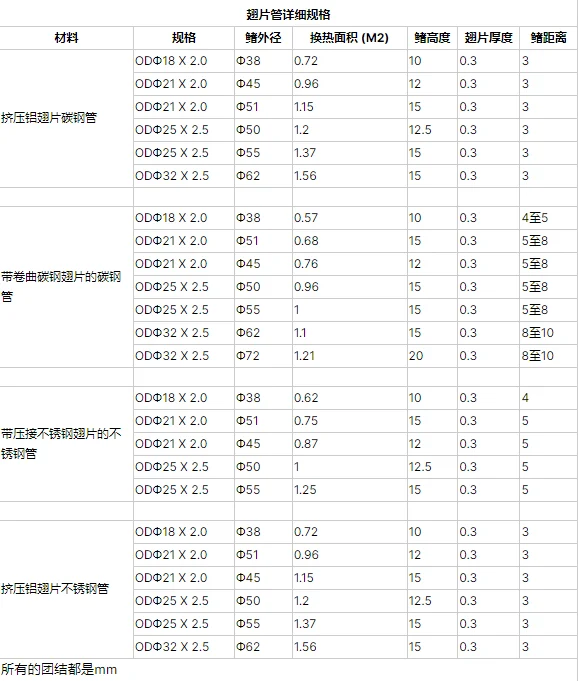The image size is (578, 681).
Task: Select the 材料 column header
Action: pyautogui.click(x=66, y=38)
